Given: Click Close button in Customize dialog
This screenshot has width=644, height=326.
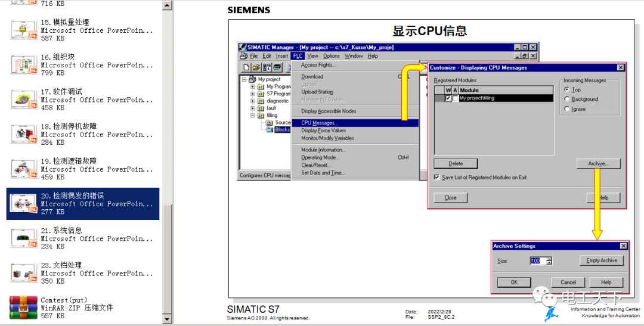Looking at the screenshot, I should 451,197.
